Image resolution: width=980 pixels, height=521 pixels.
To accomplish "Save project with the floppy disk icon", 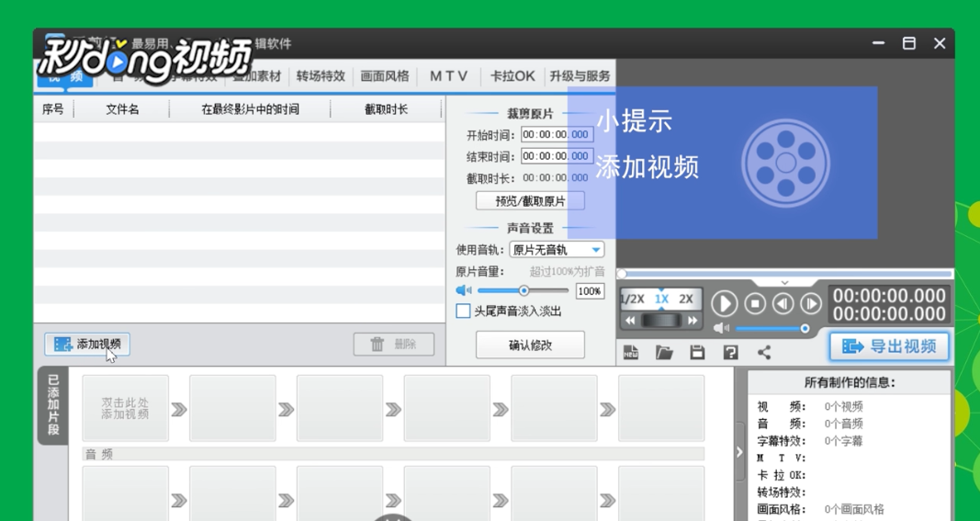I will coord(697,353).
